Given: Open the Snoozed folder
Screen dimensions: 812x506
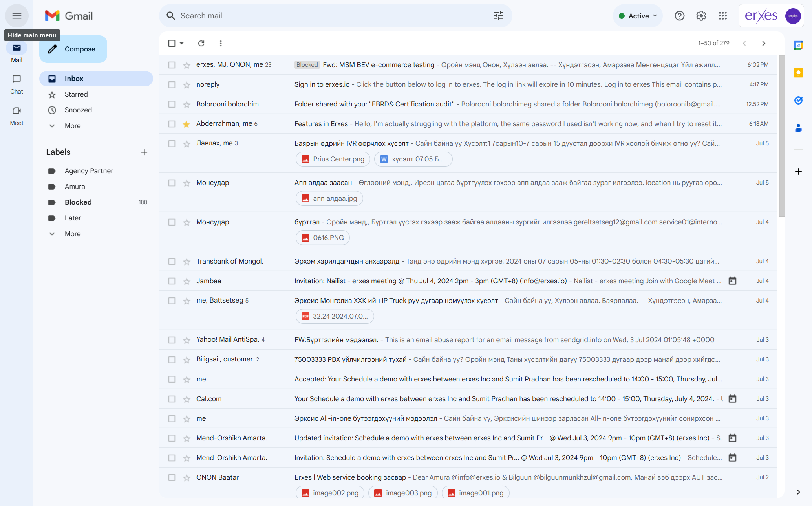Looking at the screenshot, I should [96, 110].
